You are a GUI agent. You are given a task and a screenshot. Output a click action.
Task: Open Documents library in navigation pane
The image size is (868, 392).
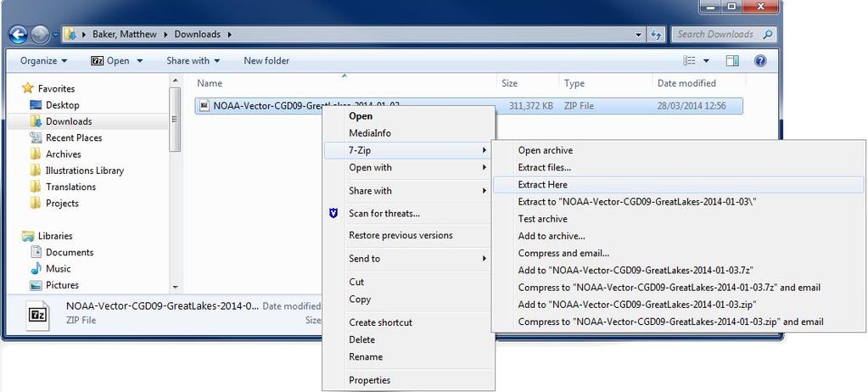point(61,253)
